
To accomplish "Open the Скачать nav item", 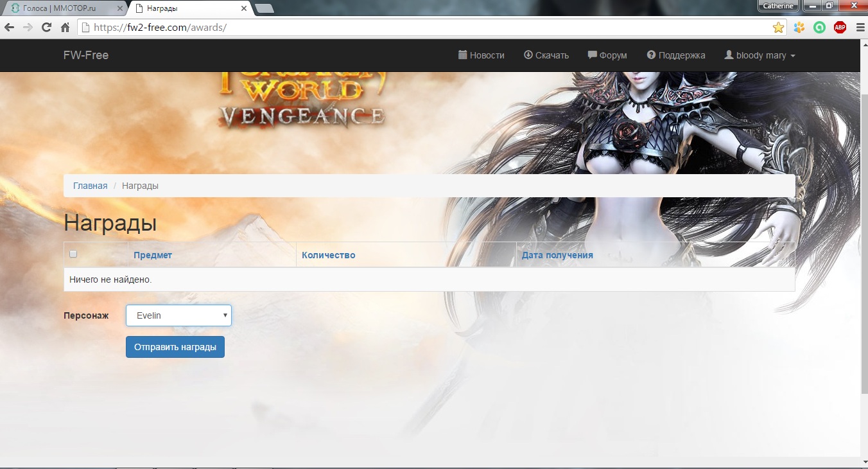I will [x=546, y=55].
